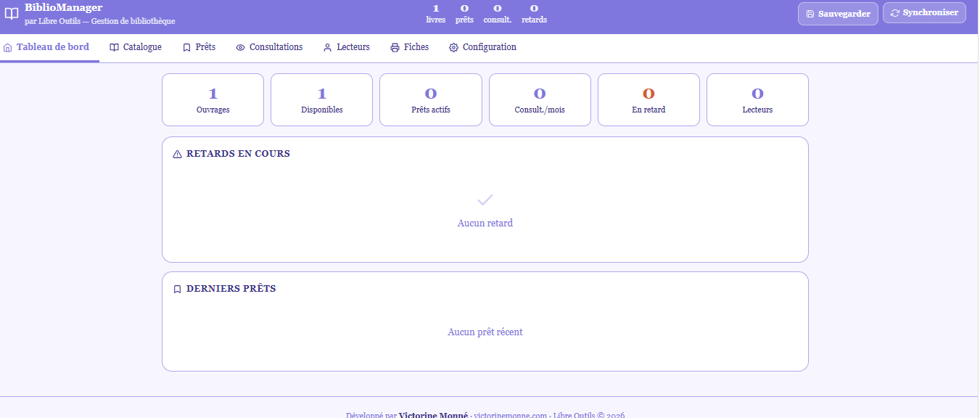Open the Configuration gear icon
This screenshot has height=418, width=980.
pos(453,46)
